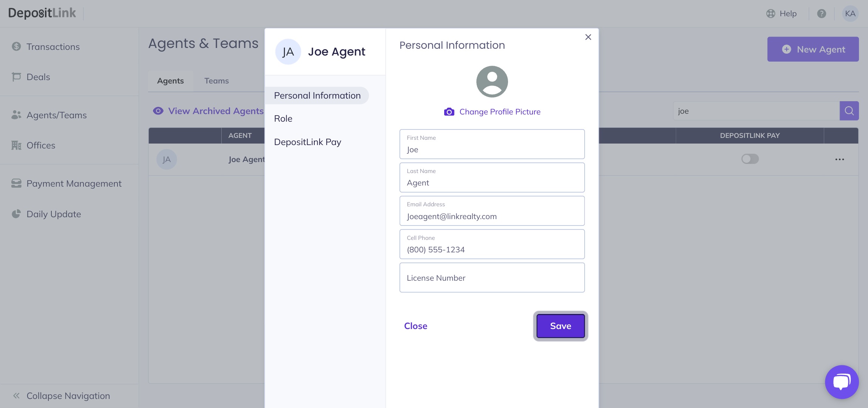The width and height of the screenshot is (868, 408).
Task: Click the Close link in dialog
Action: [x=415, y=326]
